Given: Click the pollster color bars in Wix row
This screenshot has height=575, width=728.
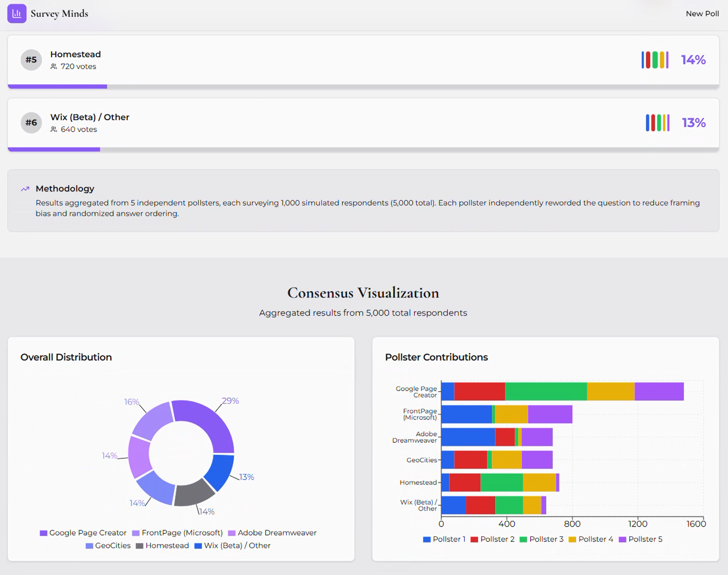Looking at the screenshot, I should point(658,122).
